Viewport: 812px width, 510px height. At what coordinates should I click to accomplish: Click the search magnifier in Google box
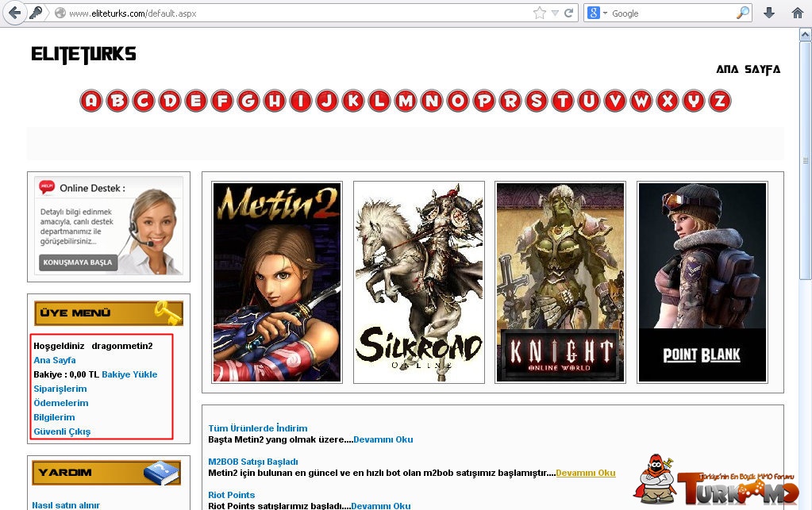(x=743, y=13)
